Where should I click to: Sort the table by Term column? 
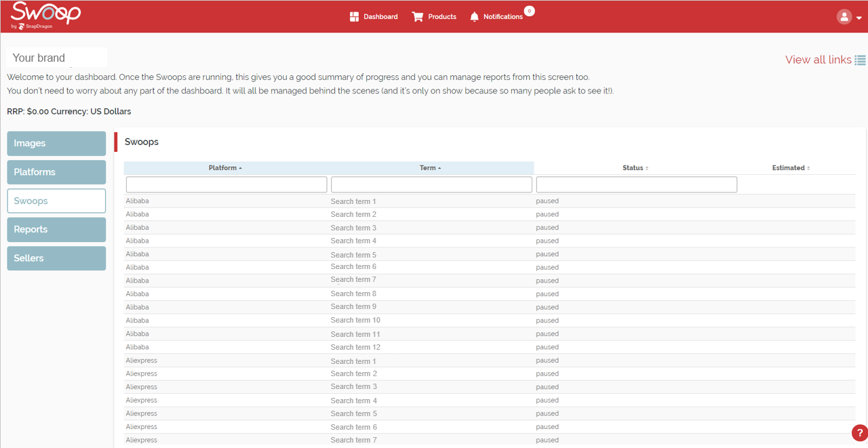(x=431, y=168)
